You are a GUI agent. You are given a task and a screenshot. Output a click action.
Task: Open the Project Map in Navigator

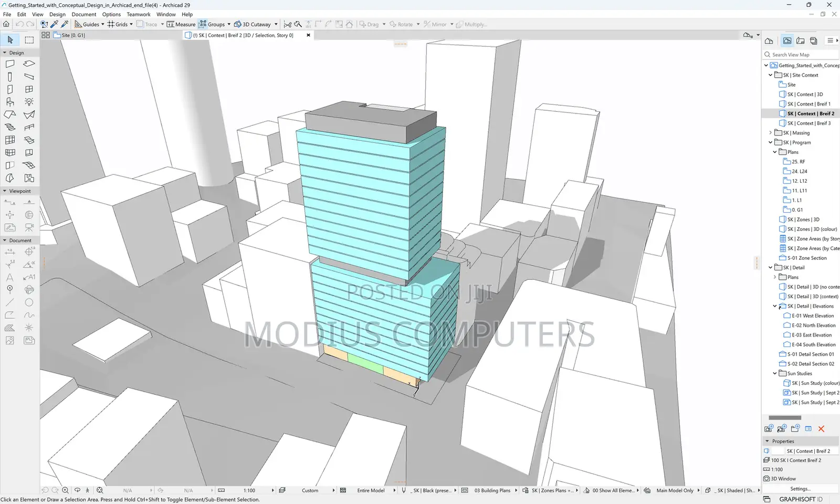point(769,40)
